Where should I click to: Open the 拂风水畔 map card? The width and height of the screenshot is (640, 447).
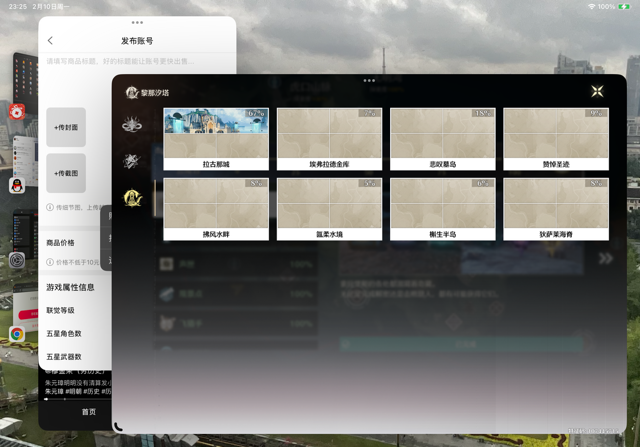pyautogui.click(x=216, y=209)
